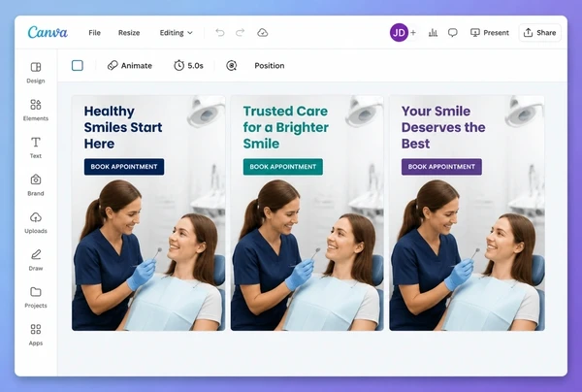
Task: Open the File menu
Action: (95, 33)
